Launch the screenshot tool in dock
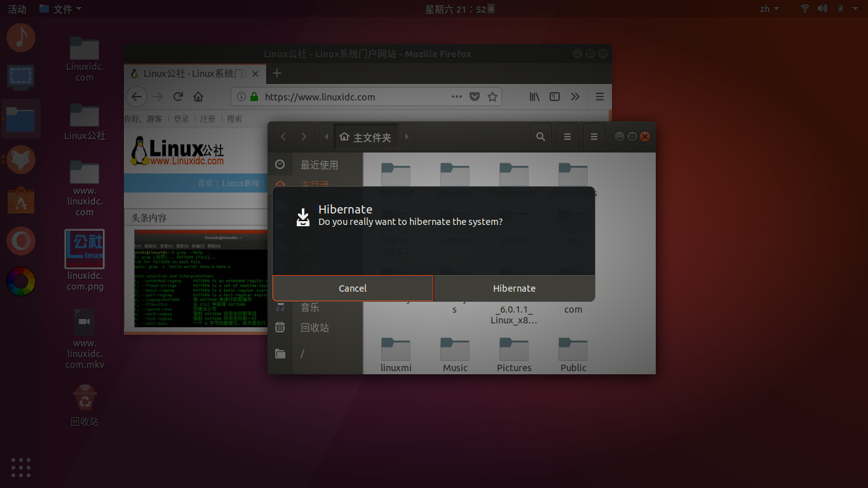 tap(21, 78)
